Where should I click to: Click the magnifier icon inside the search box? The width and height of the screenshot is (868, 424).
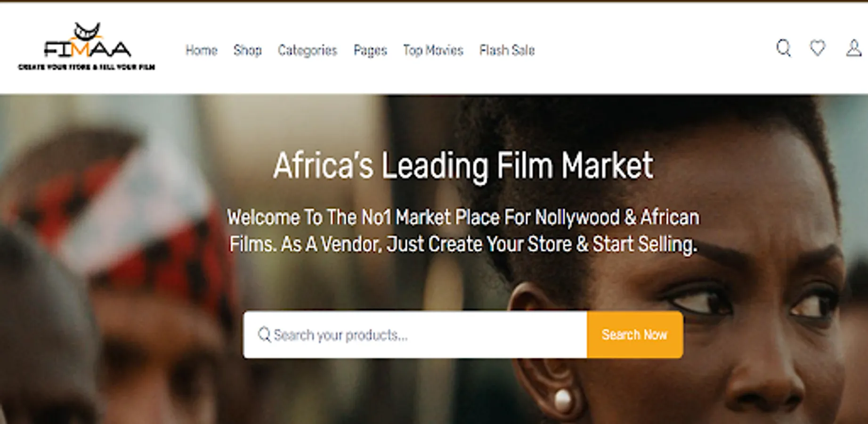pyautogui.click(x=264, y=335)
